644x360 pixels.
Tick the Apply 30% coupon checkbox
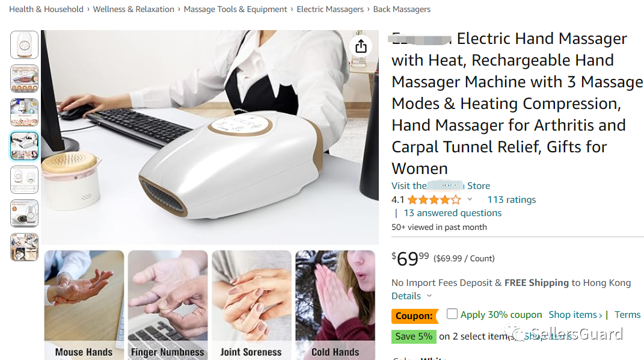(452, 314)
